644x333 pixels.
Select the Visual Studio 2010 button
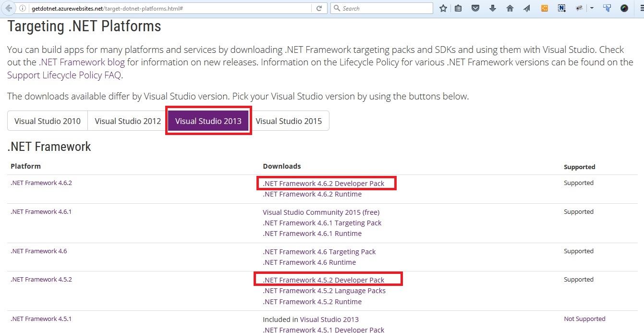click(x=48, y=121)
